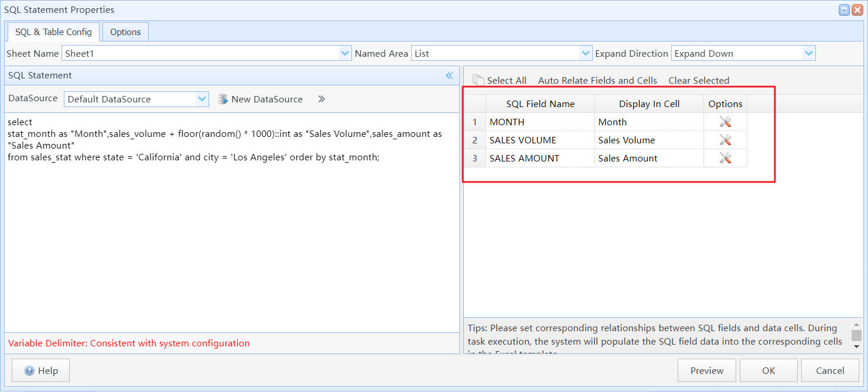Maximize the SQL Statement Properties dialog
868x392 pixels.
(844, 10)
